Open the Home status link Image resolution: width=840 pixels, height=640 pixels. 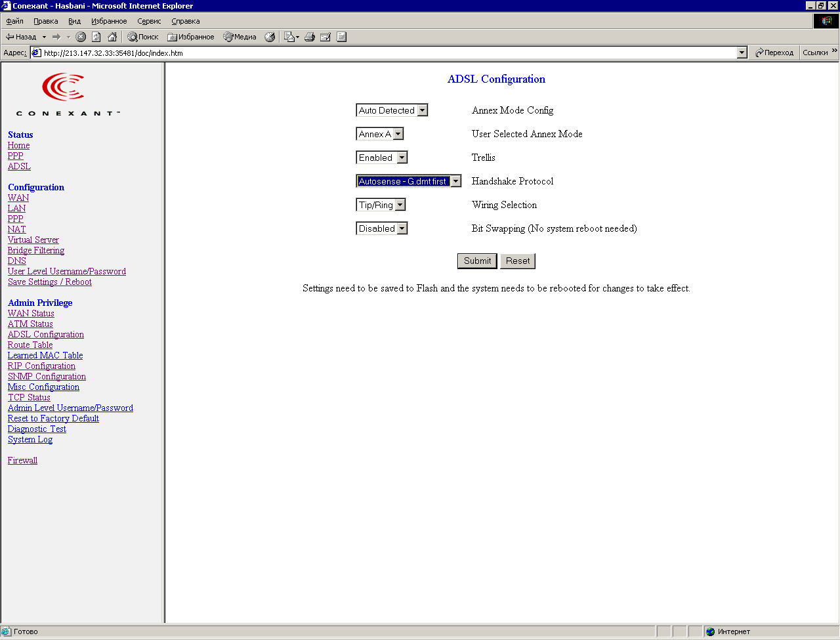pos(18,145)
